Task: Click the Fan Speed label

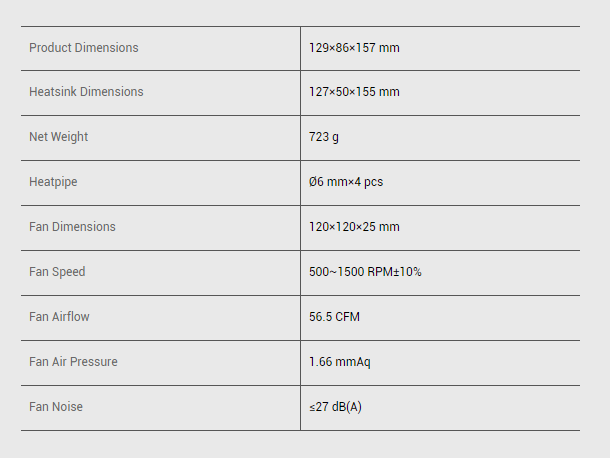Action: pos(57,272)
